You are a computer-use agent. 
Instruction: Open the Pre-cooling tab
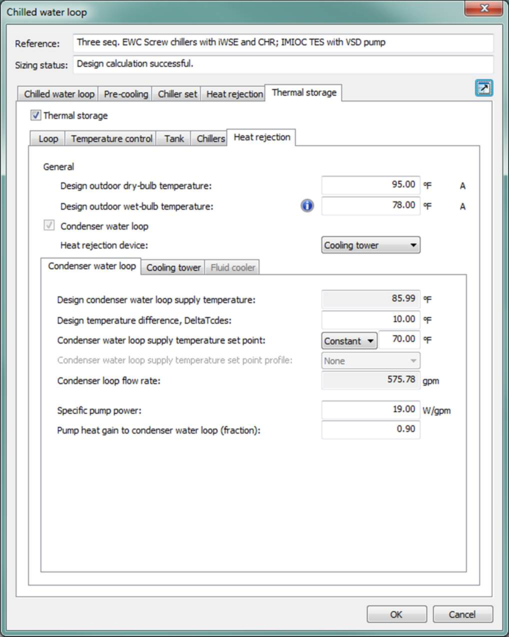point(126,94)
